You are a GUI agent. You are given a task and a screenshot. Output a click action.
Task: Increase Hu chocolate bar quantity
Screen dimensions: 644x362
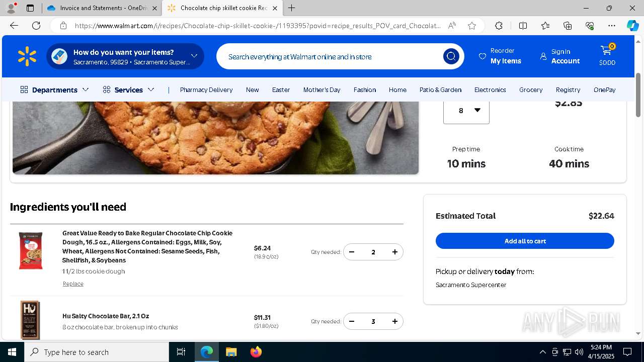click(395, 321)
